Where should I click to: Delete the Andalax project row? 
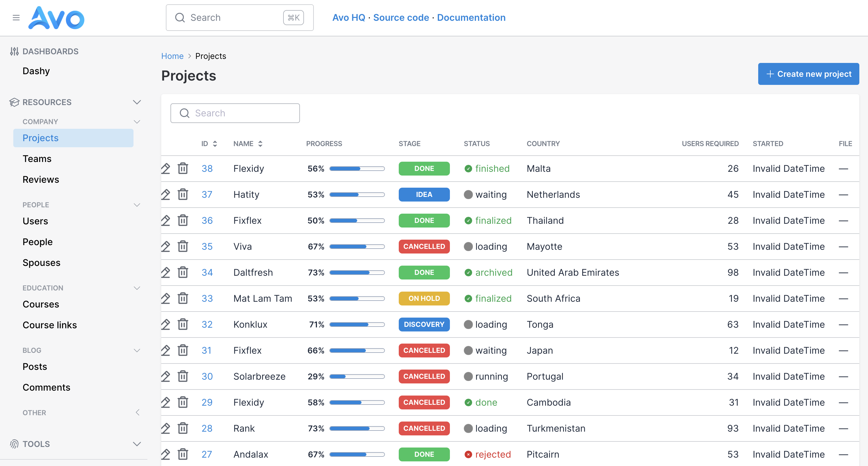183,454
